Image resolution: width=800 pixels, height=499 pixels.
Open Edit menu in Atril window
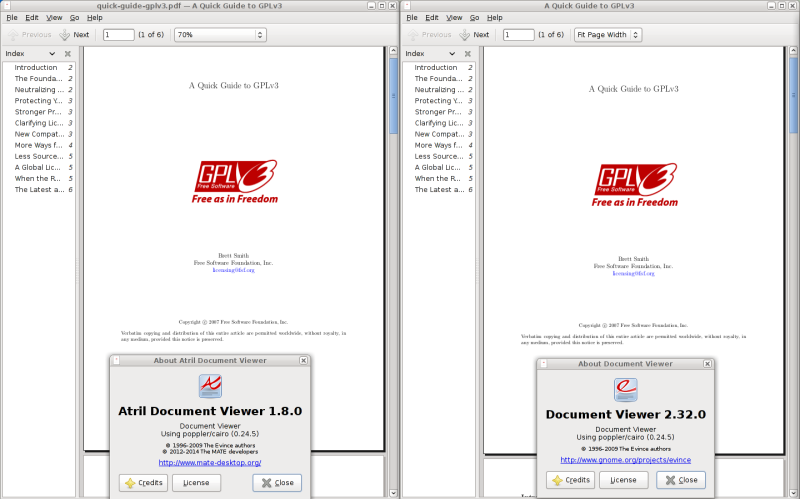click(x=32, y=17)
